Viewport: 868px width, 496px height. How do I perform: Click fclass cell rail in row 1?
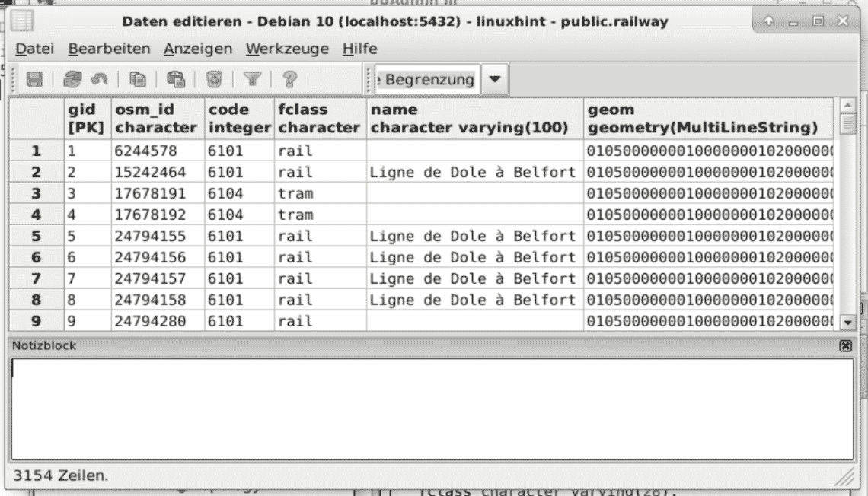click(320, 151)
